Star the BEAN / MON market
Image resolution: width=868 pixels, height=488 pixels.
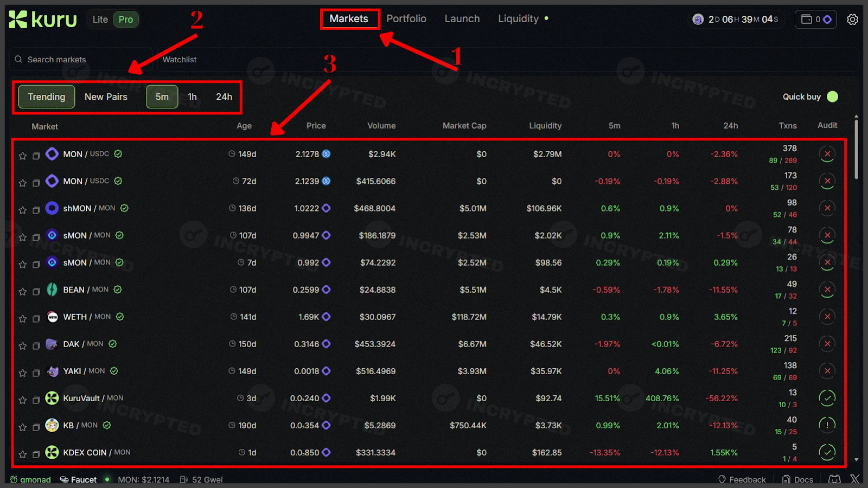click(x=23, y=292)
